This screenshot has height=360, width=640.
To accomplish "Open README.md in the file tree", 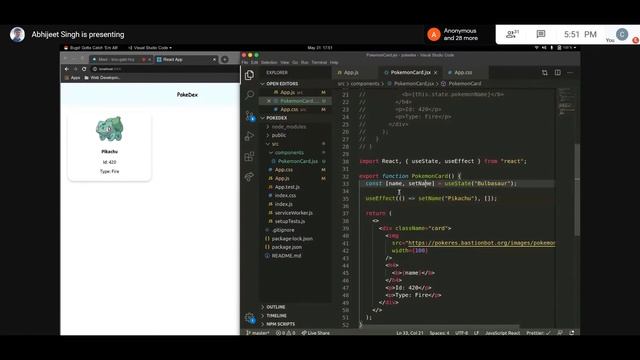I will click(x=286, y=256).
